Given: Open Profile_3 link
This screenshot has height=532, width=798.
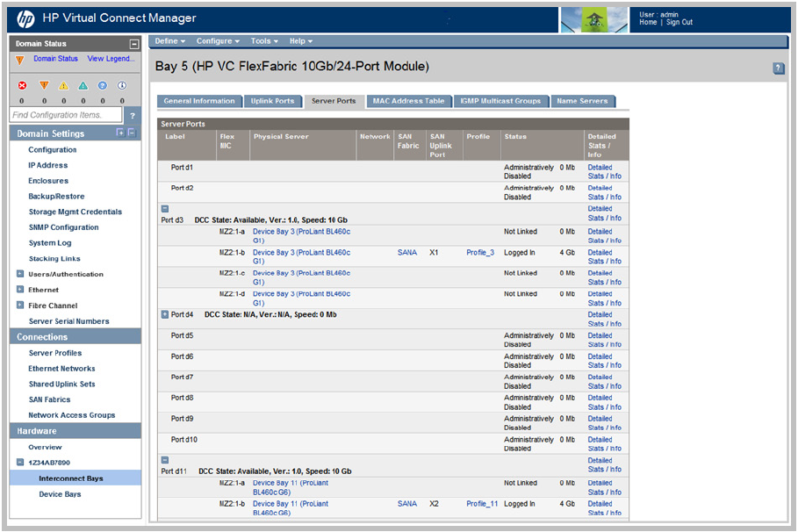Looking at the screenshot, I should (x=480, y=253).
